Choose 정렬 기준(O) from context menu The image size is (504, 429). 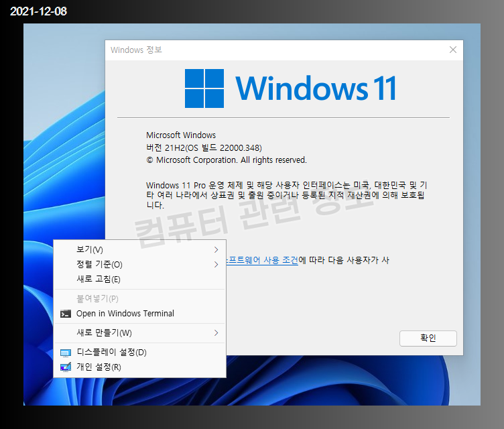coord(140,264)
